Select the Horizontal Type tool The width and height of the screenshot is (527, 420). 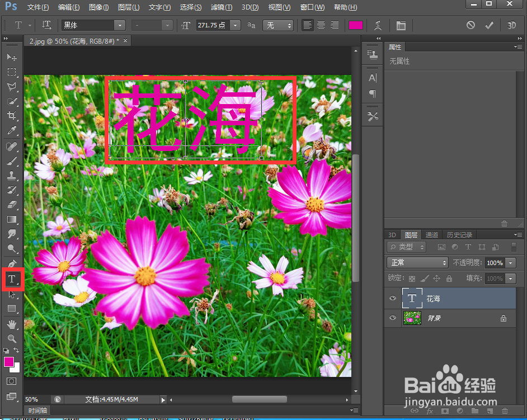12,279
